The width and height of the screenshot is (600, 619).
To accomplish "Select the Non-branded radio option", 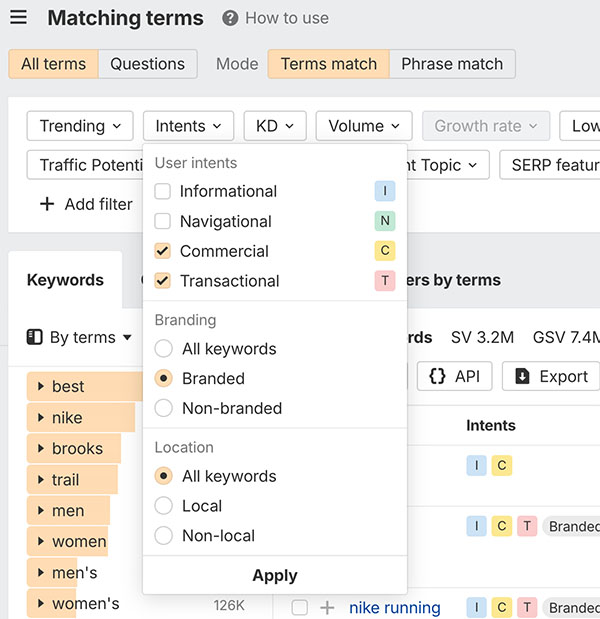I will 163,408.
